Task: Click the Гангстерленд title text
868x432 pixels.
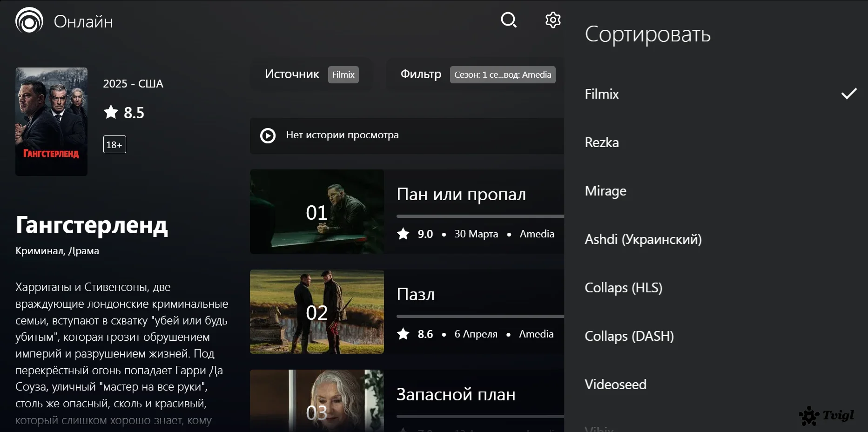Action: [92, 225]
